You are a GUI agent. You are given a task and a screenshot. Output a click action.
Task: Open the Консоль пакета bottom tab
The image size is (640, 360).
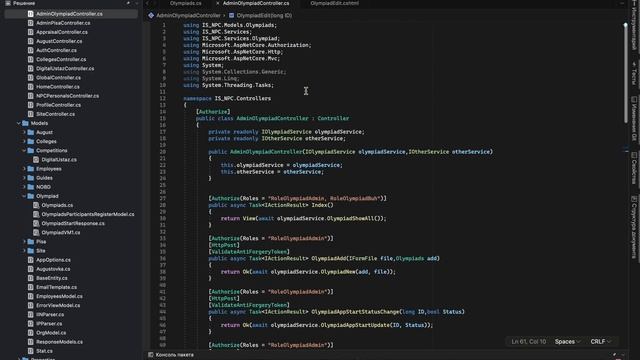tap(174, 355)
